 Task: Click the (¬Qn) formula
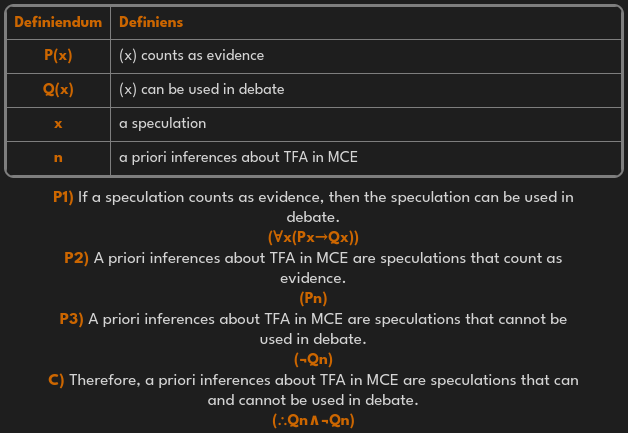313,359
